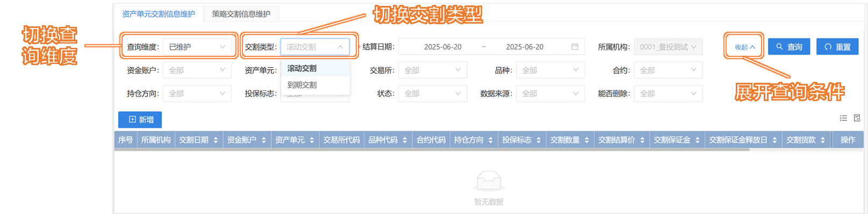Viewport: 868px width, 214px height.
Task: Choose 滚动交割 option in list
Action: coord(315,68)
